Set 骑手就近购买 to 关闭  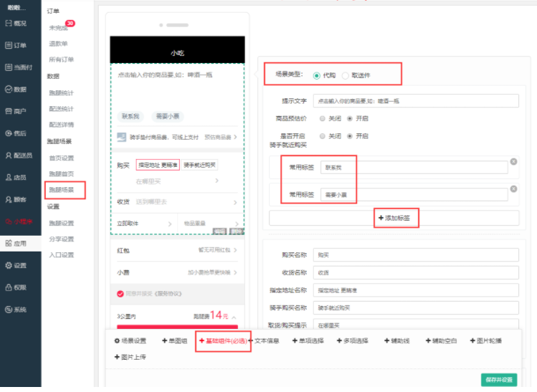coord(322,136)
